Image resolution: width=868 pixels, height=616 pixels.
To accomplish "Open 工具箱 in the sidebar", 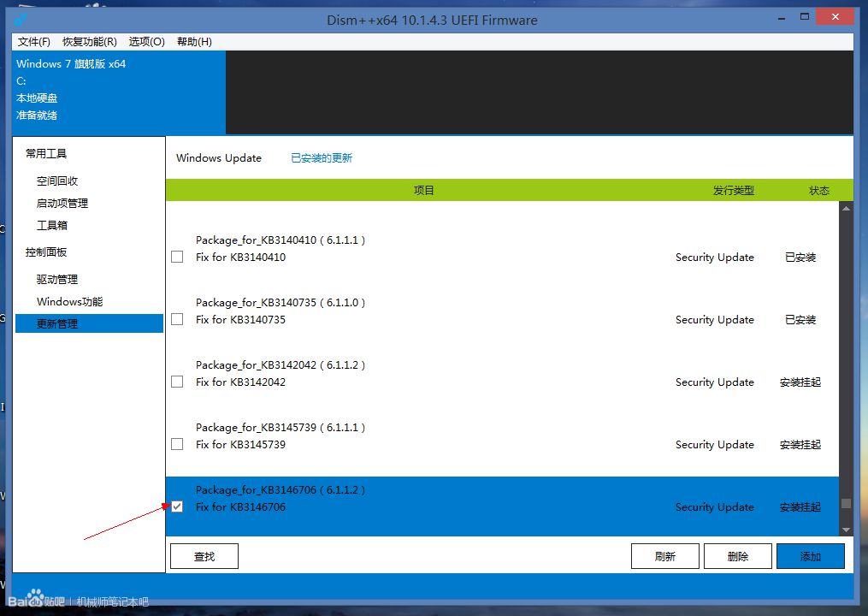I will [x=52, y=226].
